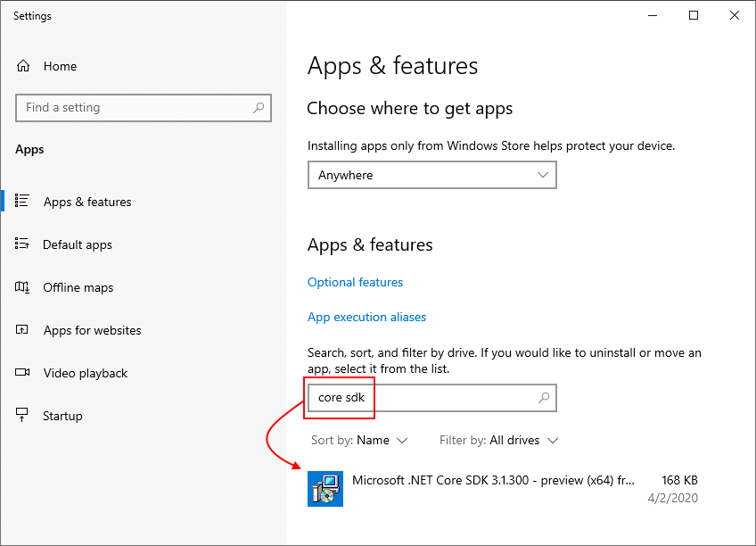Open the Optional features link

(x=355, y=282)
